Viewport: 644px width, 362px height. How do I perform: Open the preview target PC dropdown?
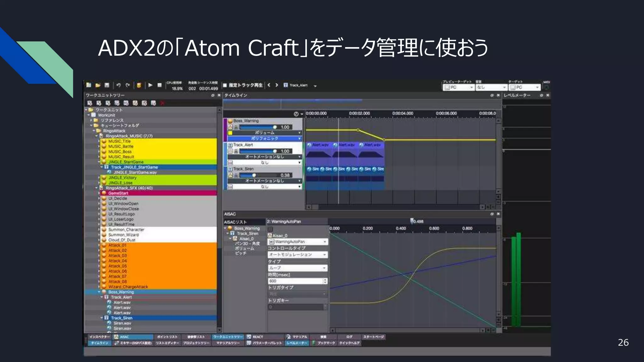pyautogui.click(x=458, y=87)
